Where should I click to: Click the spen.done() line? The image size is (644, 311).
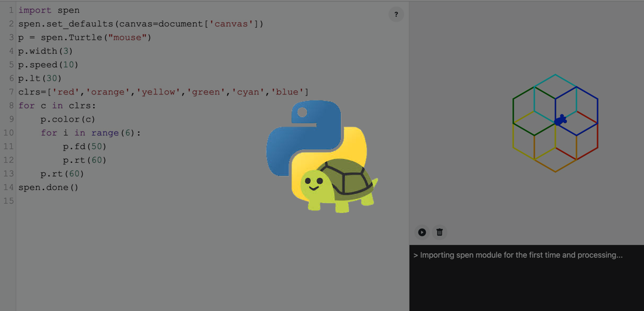[x=48, y=187]
